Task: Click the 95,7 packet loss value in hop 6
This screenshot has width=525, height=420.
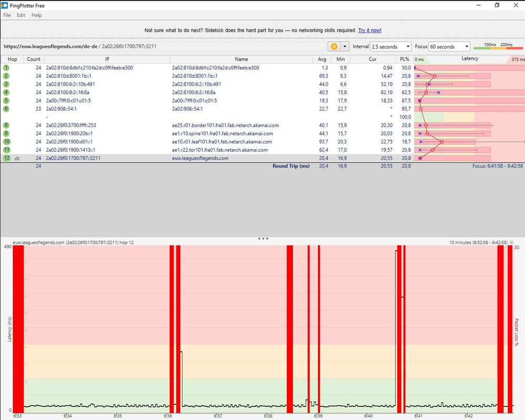Action: tap(406, 109)
